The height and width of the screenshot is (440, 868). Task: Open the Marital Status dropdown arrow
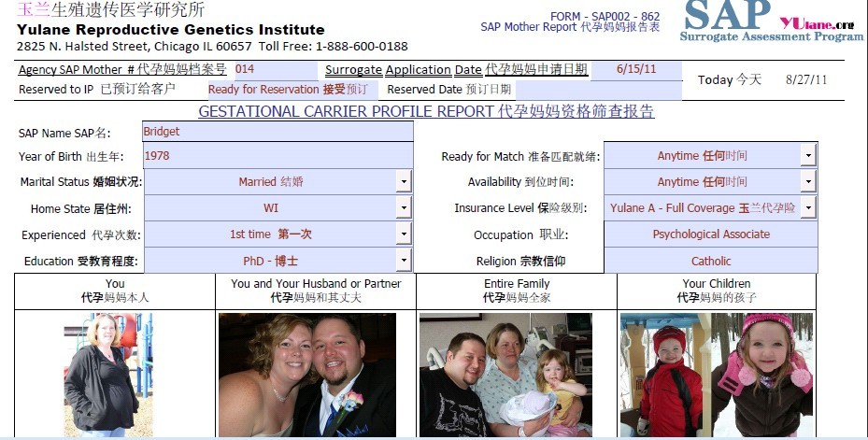point(404,181)
